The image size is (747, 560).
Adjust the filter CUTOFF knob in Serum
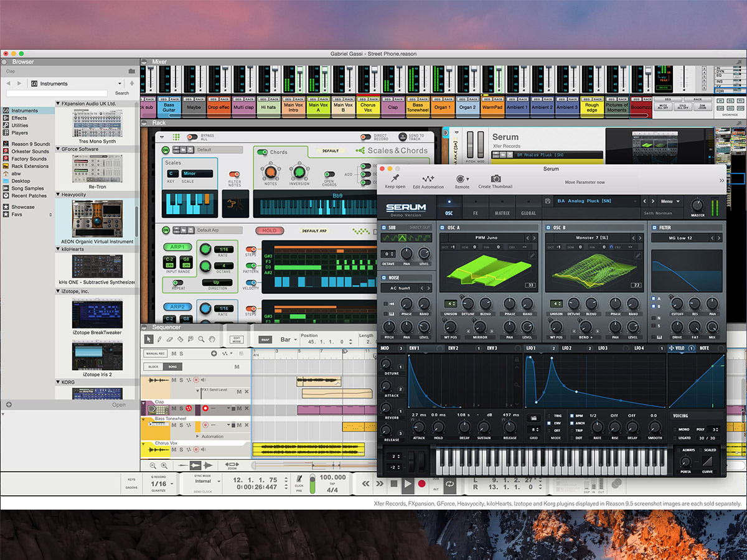[677, 303]
